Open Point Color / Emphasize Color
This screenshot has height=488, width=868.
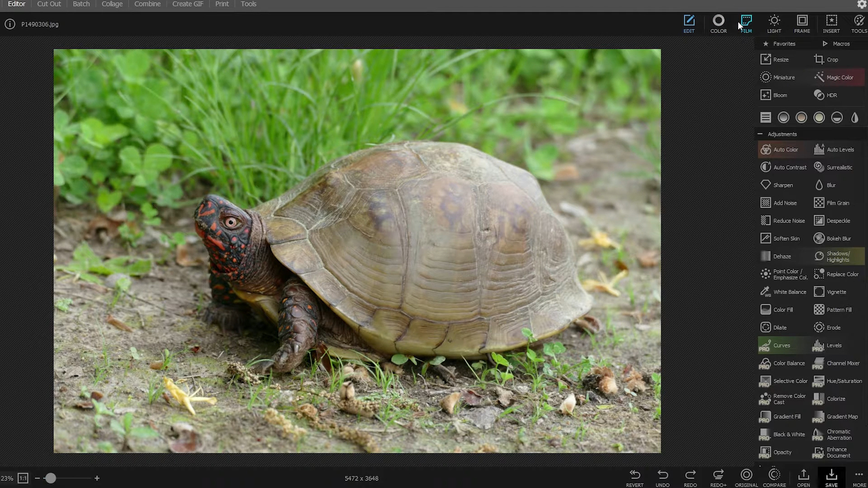click(784, 274)
